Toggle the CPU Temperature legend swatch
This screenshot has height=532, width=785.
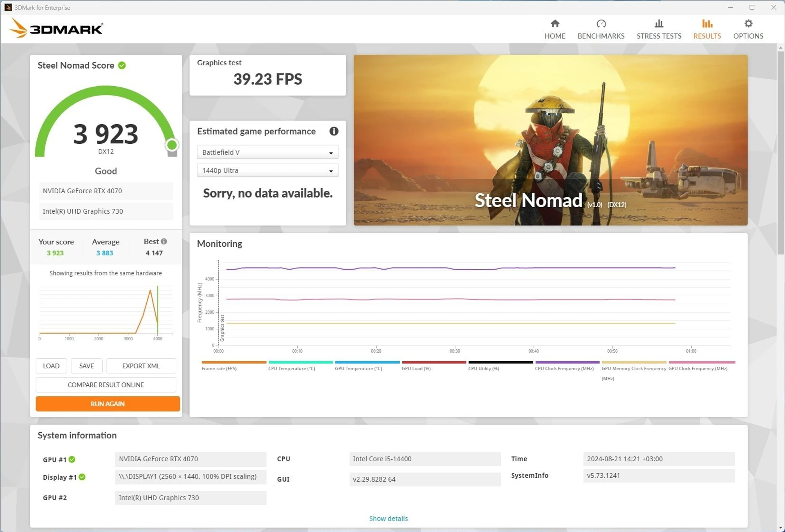tap(301, 362)
